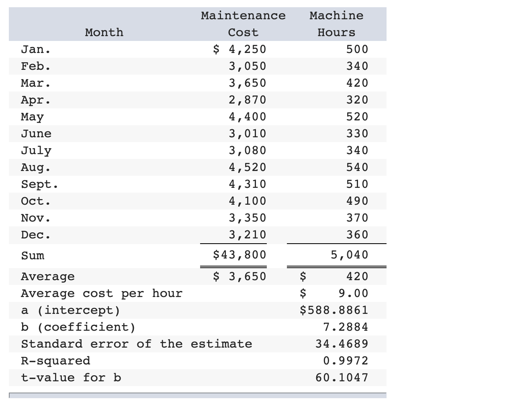Select the "Apr." month label
The image size is (532, 407).
click(36, 100)
